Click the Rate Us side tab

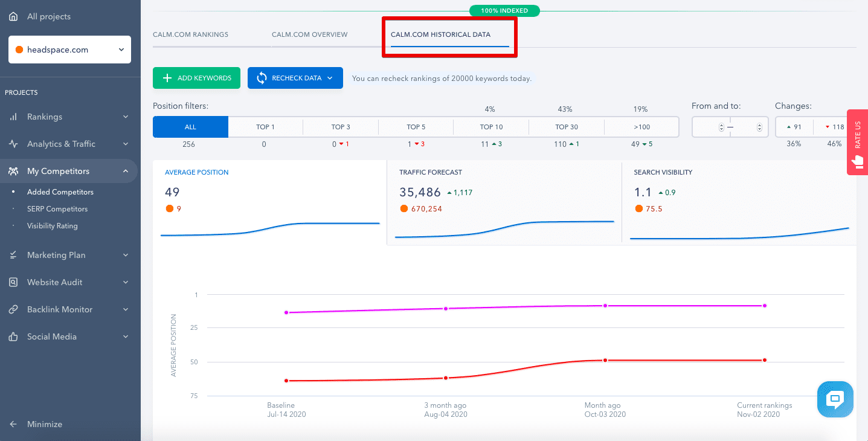[857, 142]
